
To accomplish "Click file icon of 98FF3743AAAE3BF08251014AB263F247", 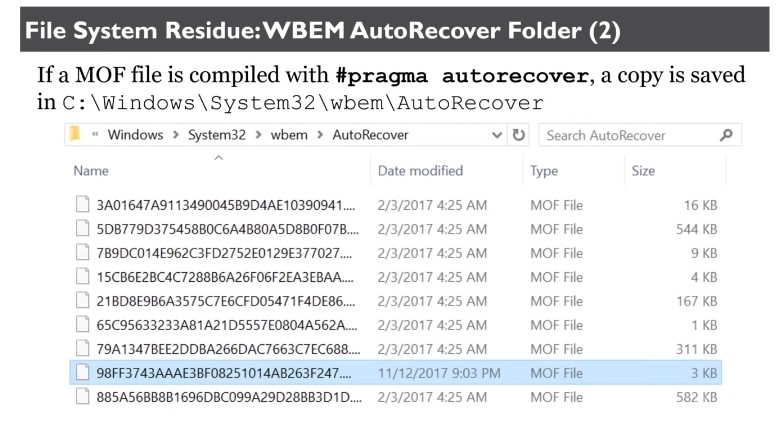I will pos(82,373).
